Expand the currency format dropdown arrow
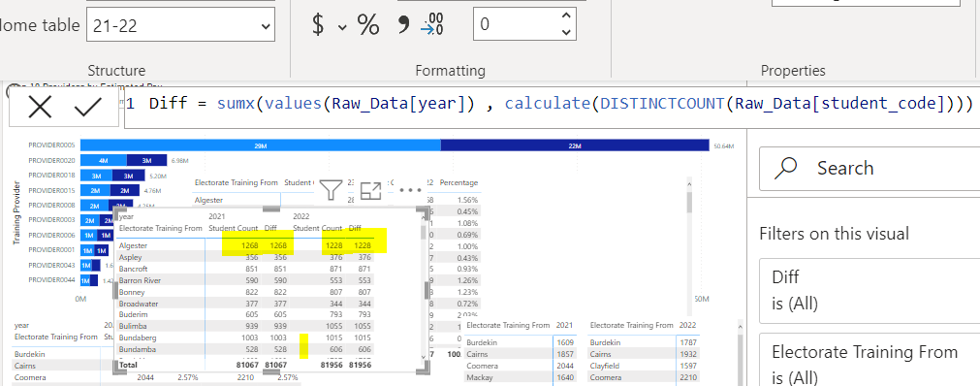This screenshot has width=980, height=386. click(x=342, y=27)
